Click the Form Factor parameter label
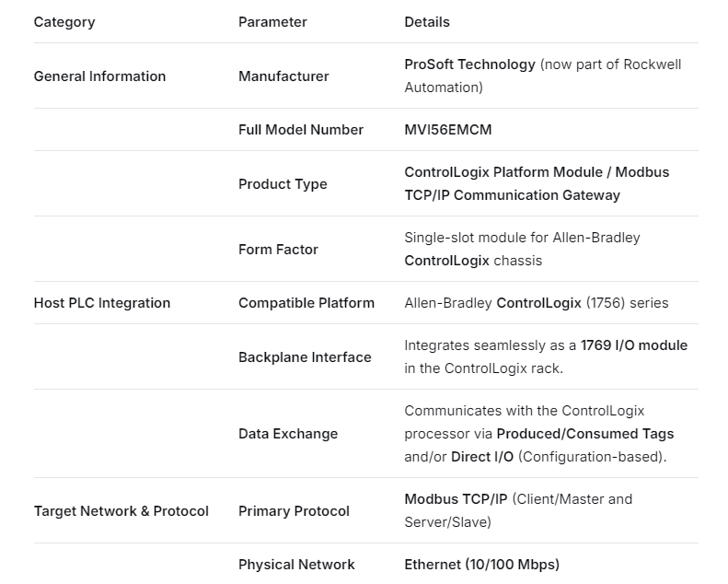 tap(278, 250)
